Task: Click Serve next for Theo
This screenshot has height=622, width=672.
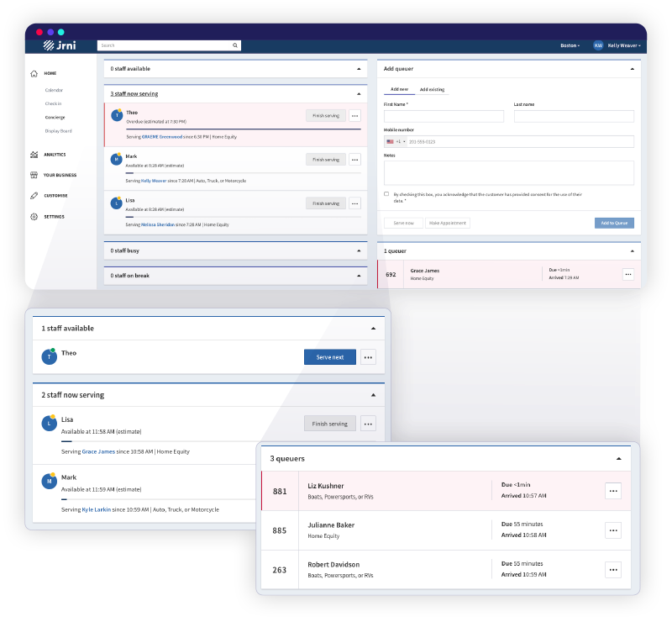Action: (x=329, y=356)
